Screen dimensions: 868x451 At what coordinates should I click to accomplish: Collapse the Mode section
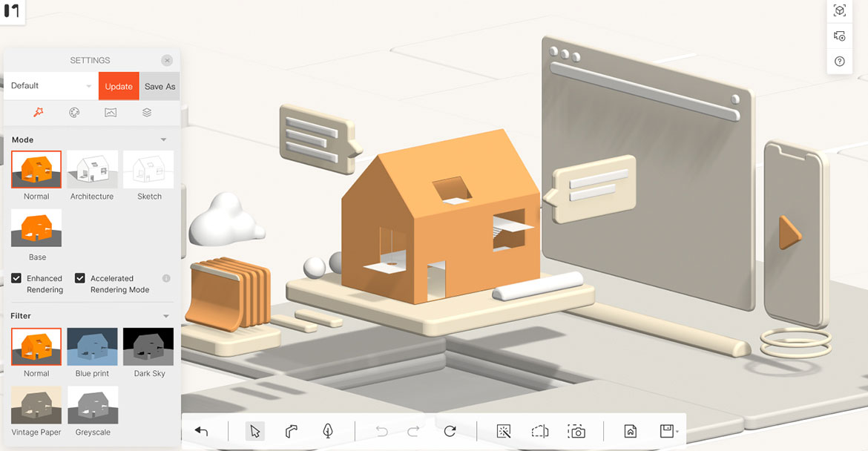pyautogui.click(x=164, y=139)
